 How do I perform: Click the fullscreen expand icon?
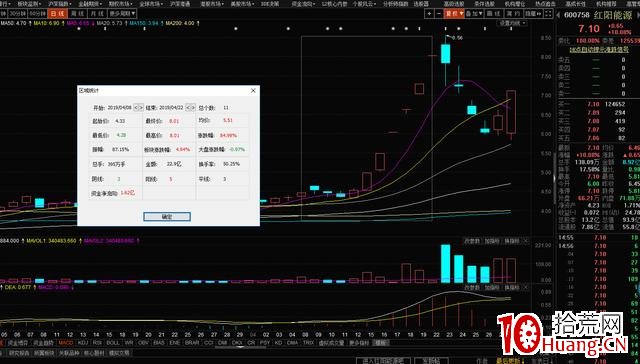click(548, 14)
